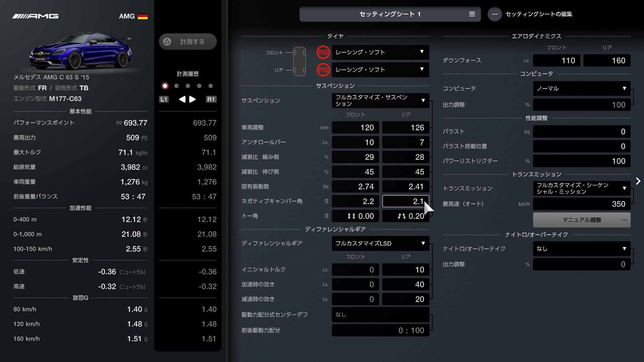Click the car tire layout diagram
The image size is (644, 362).
pyautogui.click(x=300, y=61)
